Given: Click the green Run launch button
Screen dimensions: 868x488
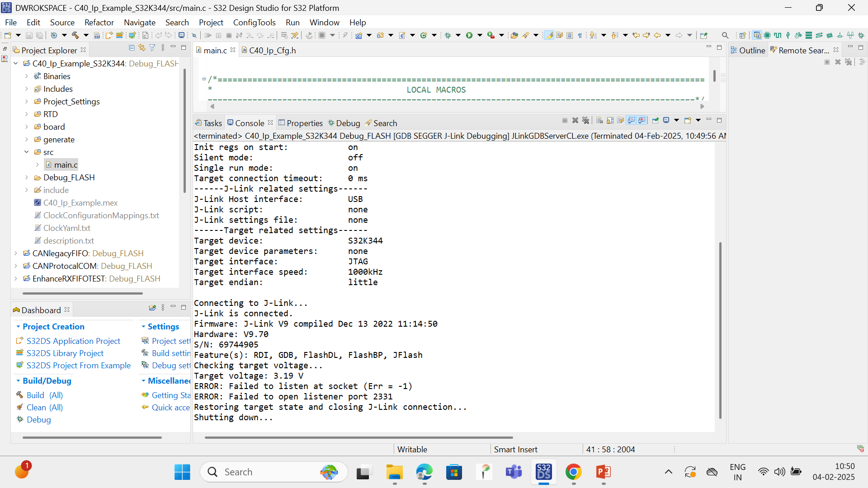Looking at the screenshot, I should [x=469, y=35].
